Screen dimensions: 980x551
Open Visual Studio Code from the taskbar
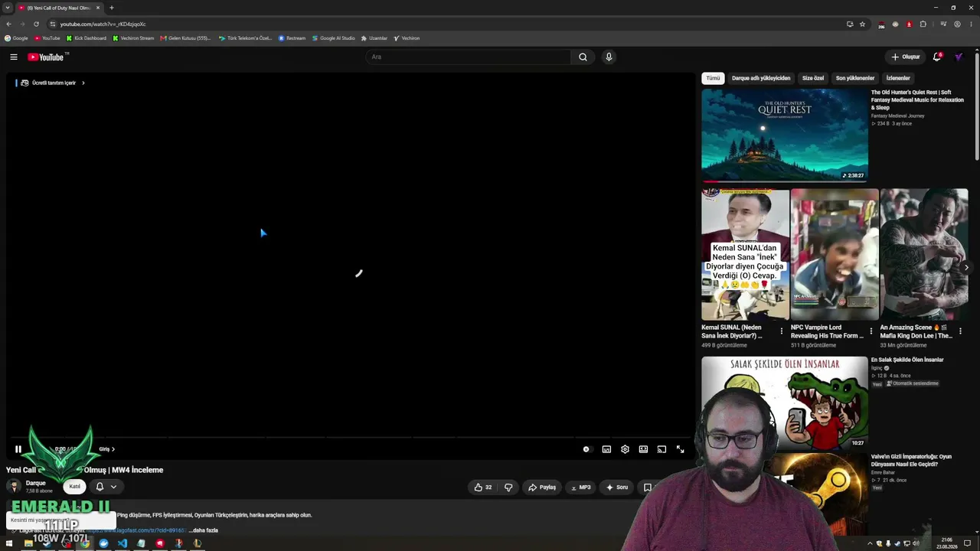122,543
